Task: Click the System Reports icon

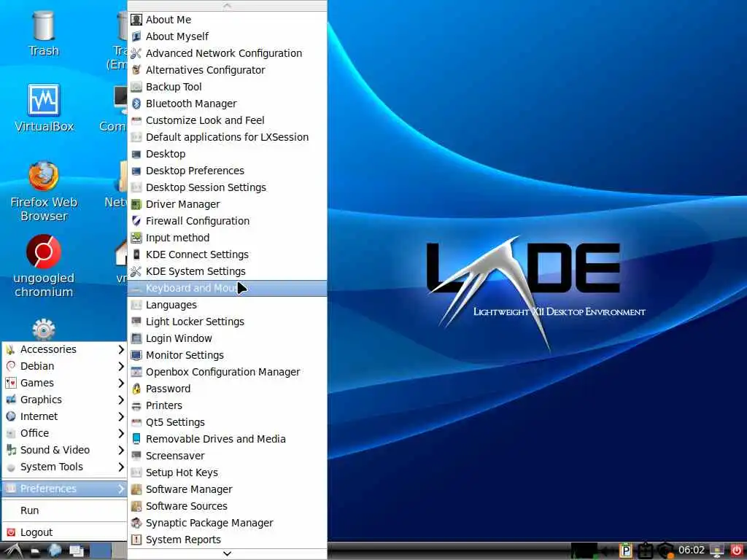Action: click(x=136, y=540)
